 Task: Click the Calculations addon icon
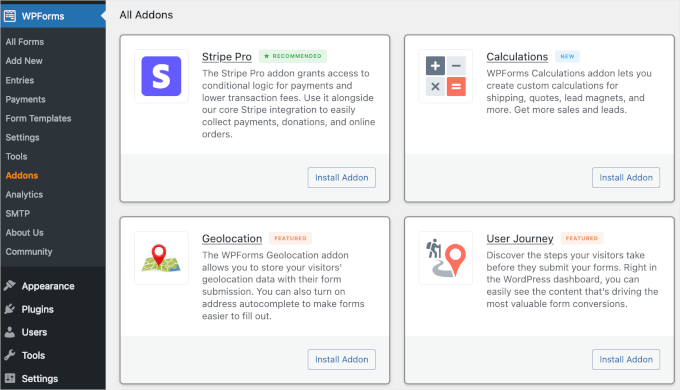pyautogui.click(x=446, y=76)
